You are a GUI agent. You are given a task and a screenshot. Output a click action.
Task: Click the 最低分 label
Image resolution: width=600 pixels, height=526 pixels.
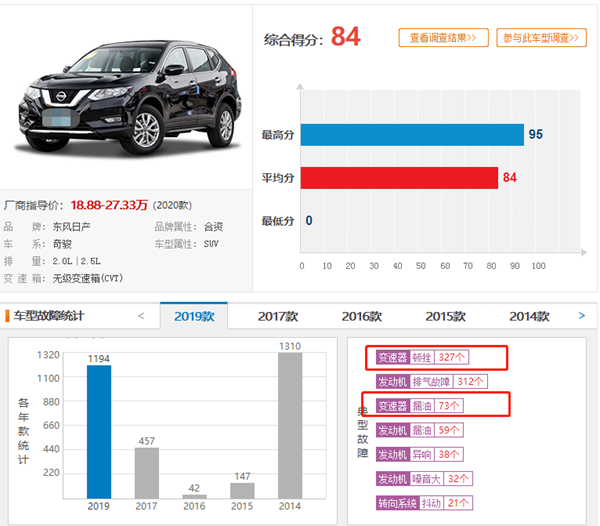click(278, 221)
